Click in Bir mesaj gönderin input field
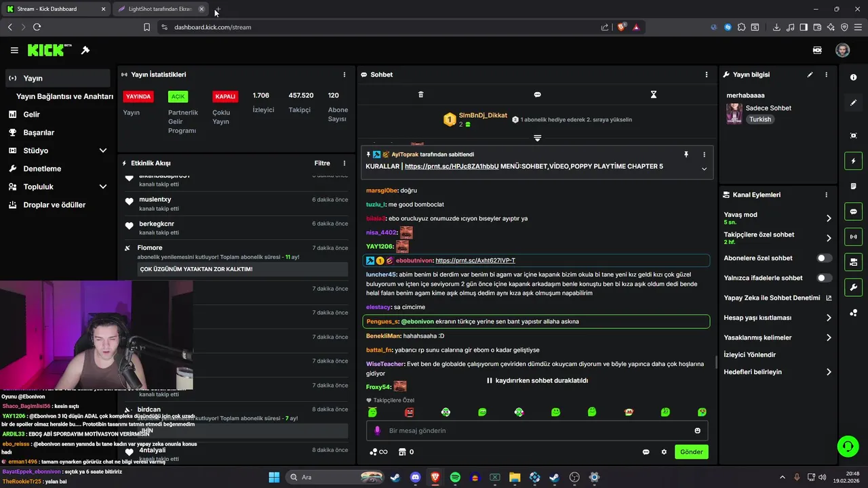The width and height of the screenshot is (868, 488). point(536,430)
